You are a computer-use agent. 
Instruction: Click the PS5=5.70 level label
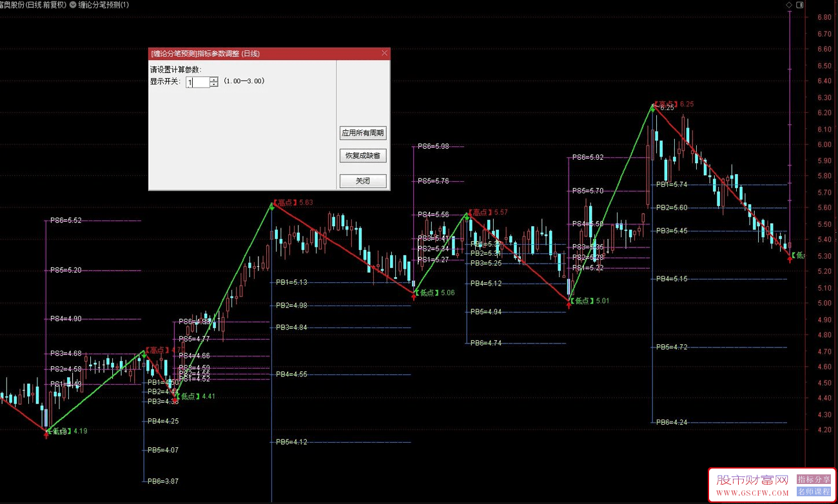(x=588, y=191)
